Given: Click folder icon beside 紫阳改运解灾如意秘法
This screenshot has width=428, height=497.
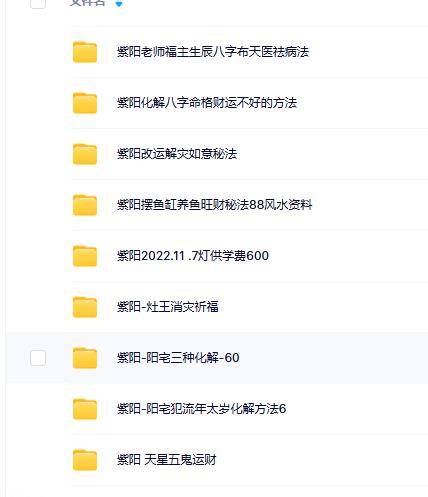Looking at the screenshot, I should (x=85, y=154).
